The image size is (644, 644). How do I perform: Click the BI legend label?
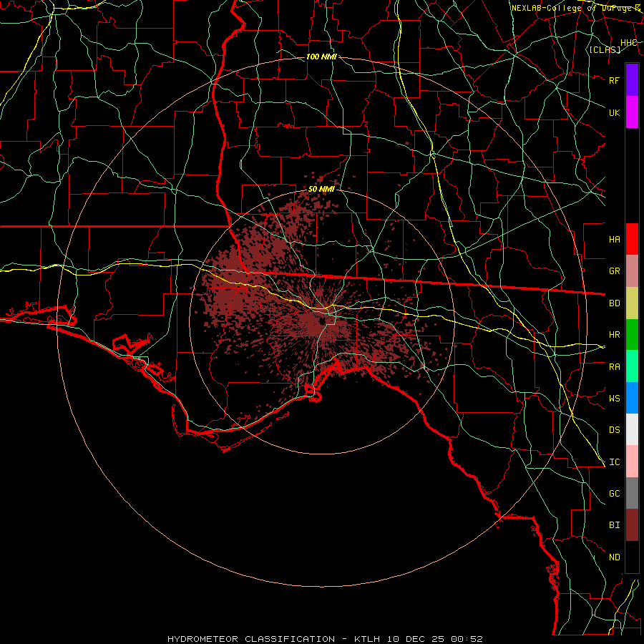614,525
